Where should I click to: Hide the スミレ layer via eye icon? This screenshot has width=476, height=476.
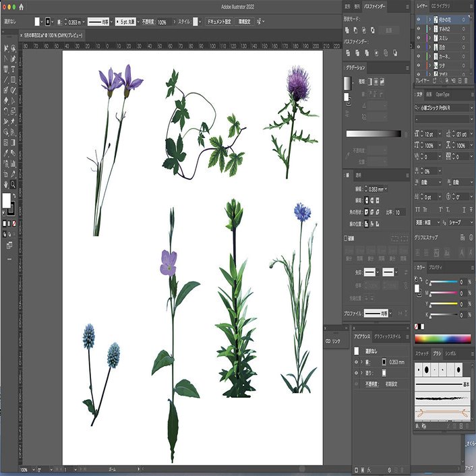(x=419, y=38)
